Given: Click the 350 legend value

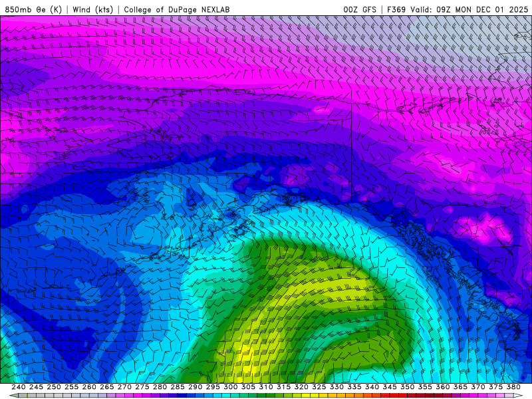Looking at the screenshot, I should coord(407,387).
